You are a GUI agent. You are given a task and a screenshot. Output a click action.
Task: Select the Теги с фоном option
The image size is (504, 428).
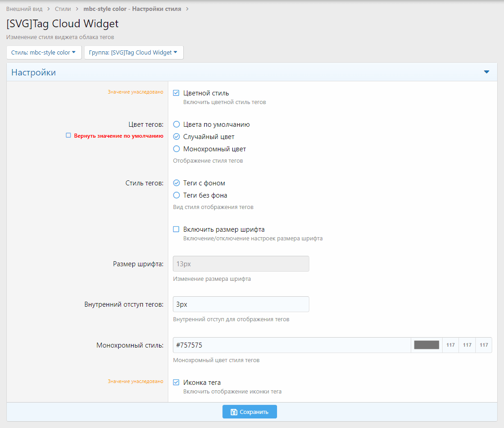[x=176, y=183]
